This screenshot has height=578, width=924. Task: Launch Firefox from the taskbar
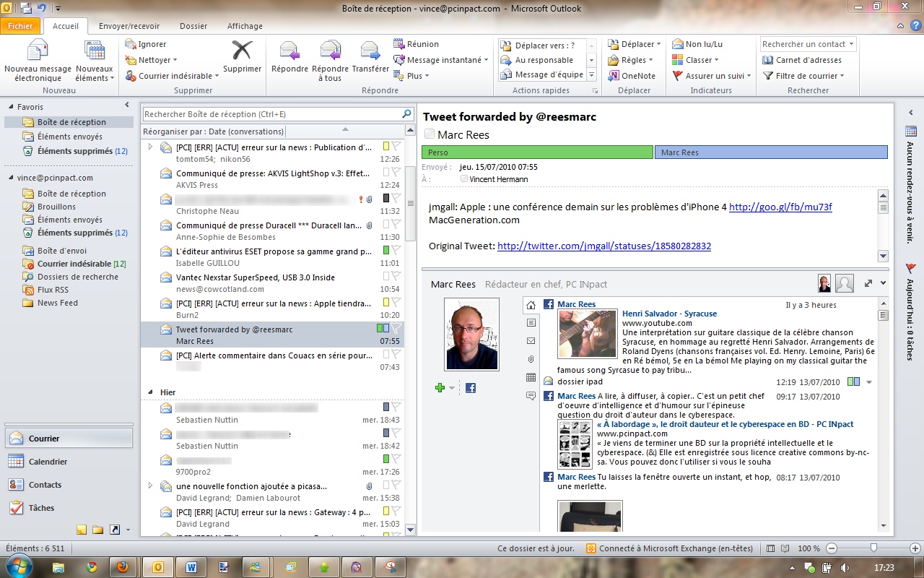pos(122,567)
